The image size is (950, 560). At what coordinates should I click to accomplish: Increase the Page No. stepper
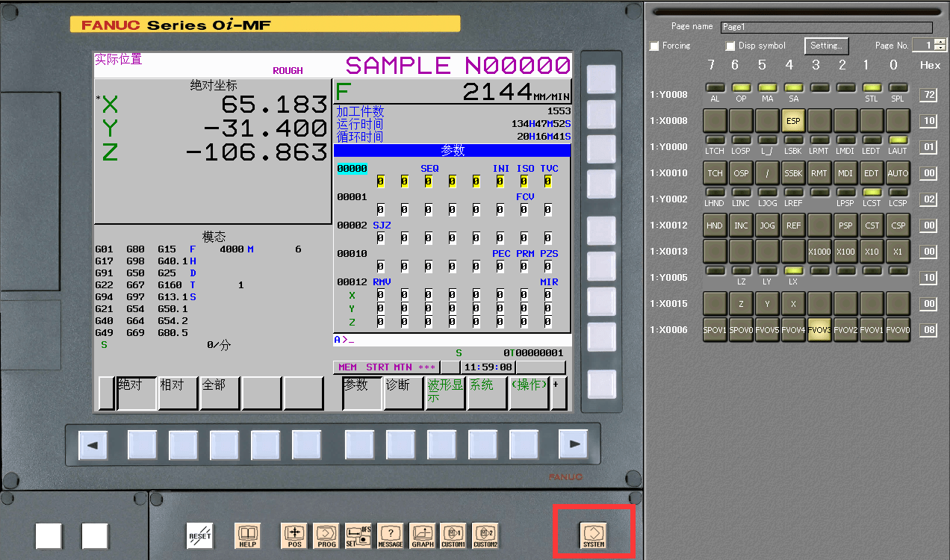(x=940, y=42)
